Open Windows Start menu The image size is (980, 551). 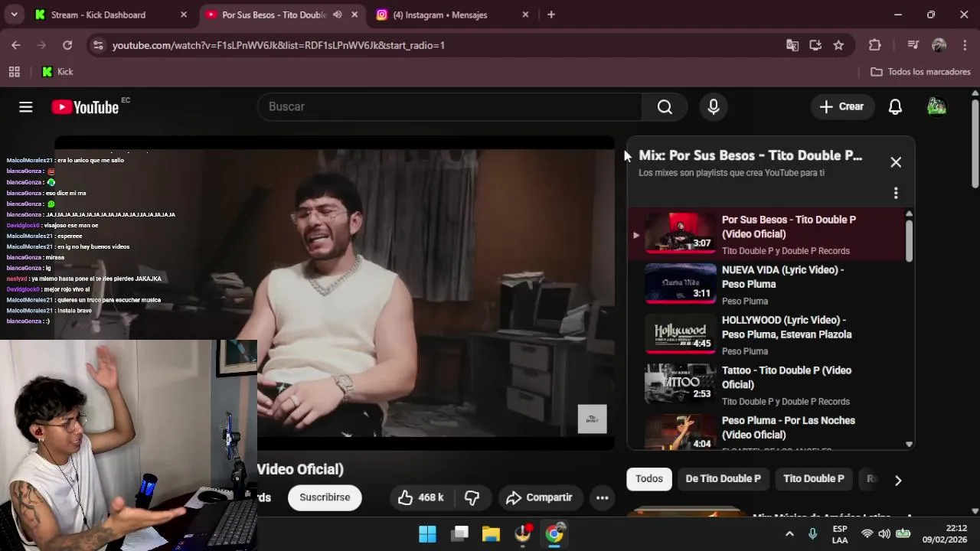coord(427,533)
